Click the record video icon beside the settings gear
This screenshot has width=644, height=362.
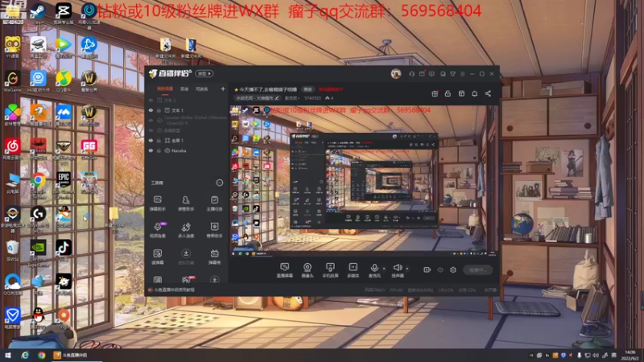click(x=427, y=269)
